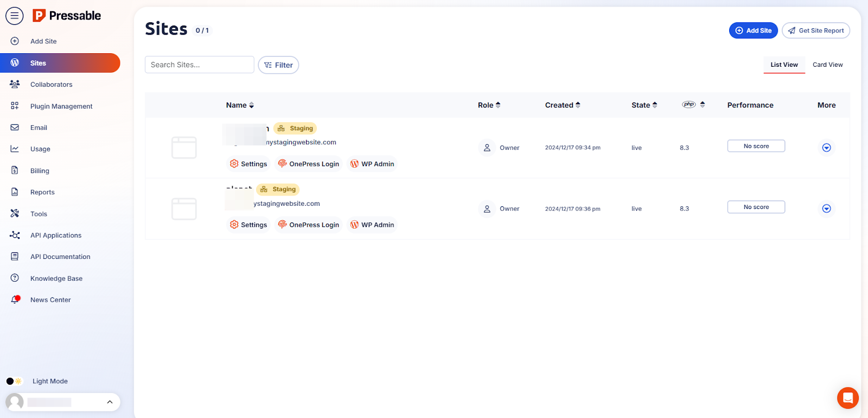The width and height of the screenshot is (868, 418).
Task: Open Settings for the first site
Action: point(248,164)
